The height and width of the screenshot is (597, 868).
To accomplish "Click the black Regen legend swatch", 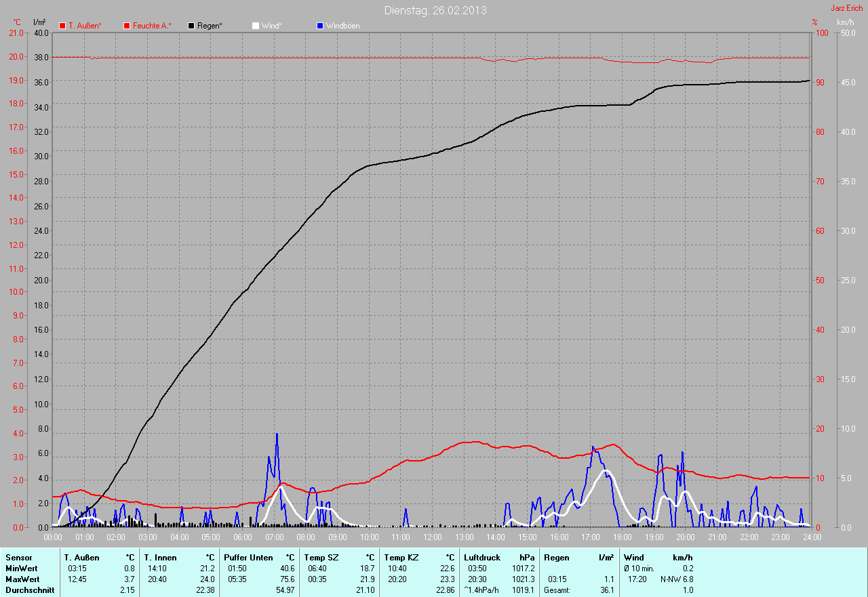I will [192, 26].
